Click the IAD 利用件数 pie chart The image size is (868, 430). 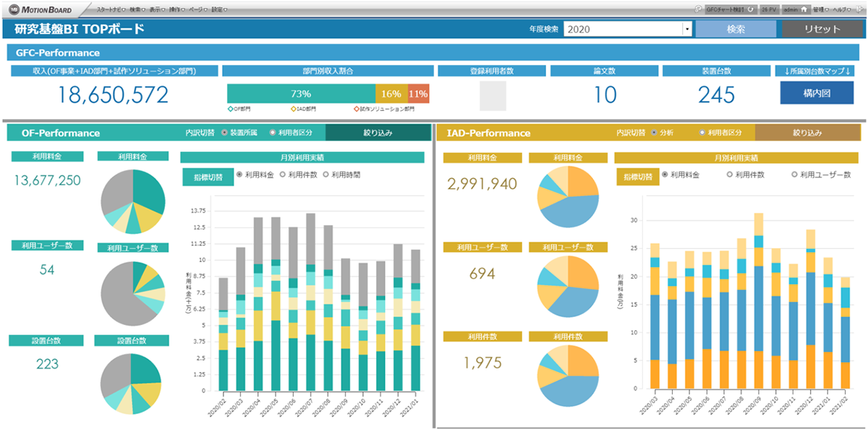[x=568, y=377]
